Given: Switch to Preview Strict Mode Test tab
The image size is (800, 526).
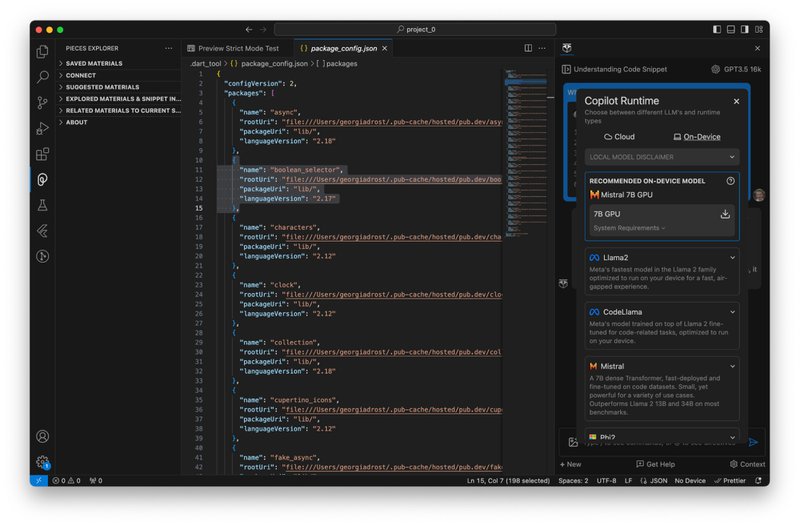Looking at the screenshot, I should click(233, 48).
